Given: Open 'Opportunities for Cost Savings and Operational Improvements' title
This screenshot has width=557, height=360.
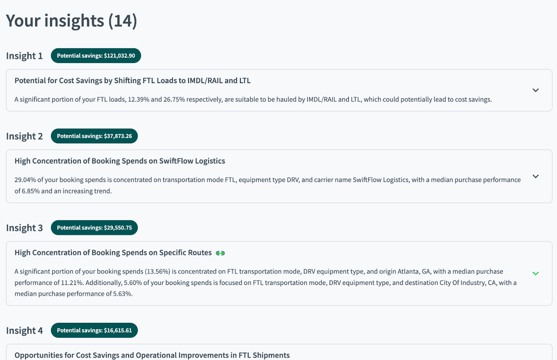Looking at the screenshot, I should click(152, 355).
